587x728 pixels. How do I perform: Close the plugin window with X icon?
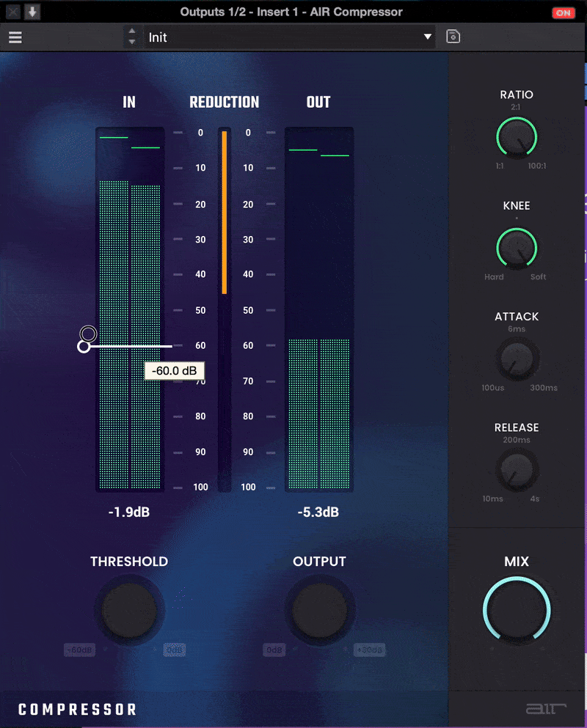(13, 12)
